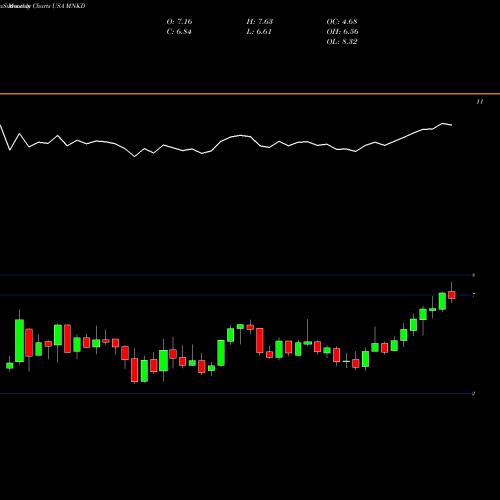
Task: Click the '8' price axis label
Action: (x=474, y=275)
